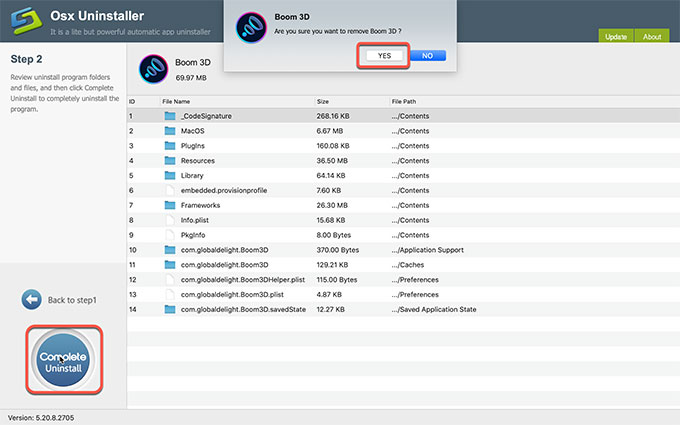The width and height of the screenshot is (680, 425).
Task: Click the Library folder icon
Action: [x=170, y=175]
